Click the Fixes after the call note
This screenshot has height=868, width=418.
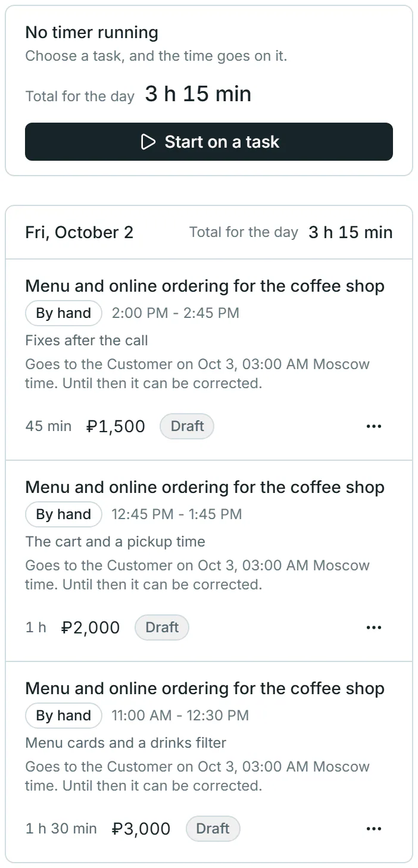[86, 341]
